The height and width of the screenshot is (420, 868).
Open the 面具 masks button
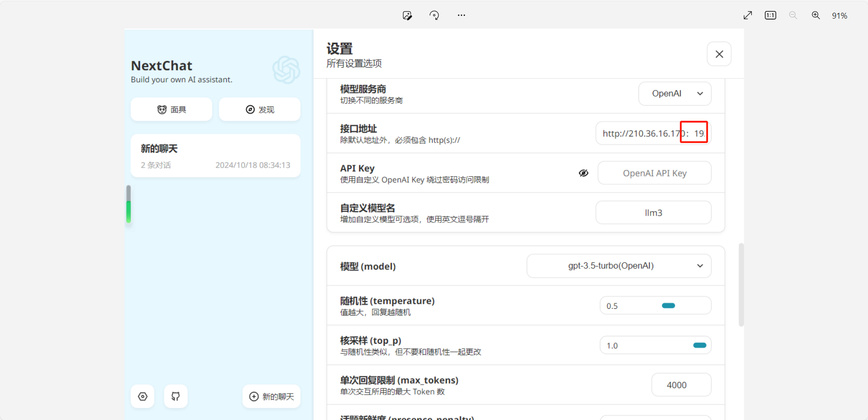pos(171,109)
